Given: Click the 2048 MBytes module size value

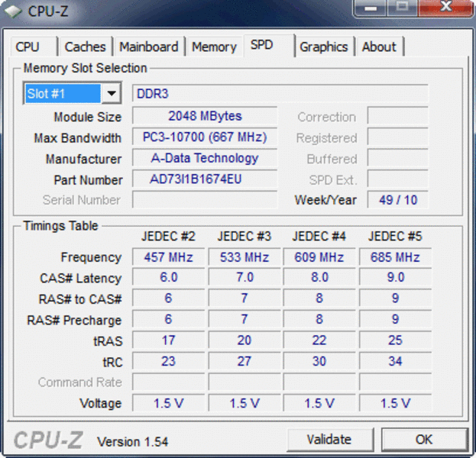Looking at the screenshot, I should pos(205,116).
